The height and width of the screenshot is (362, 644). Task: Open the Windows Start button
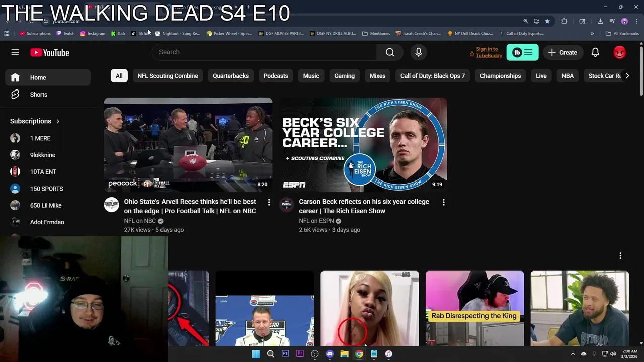click(256, 354)
